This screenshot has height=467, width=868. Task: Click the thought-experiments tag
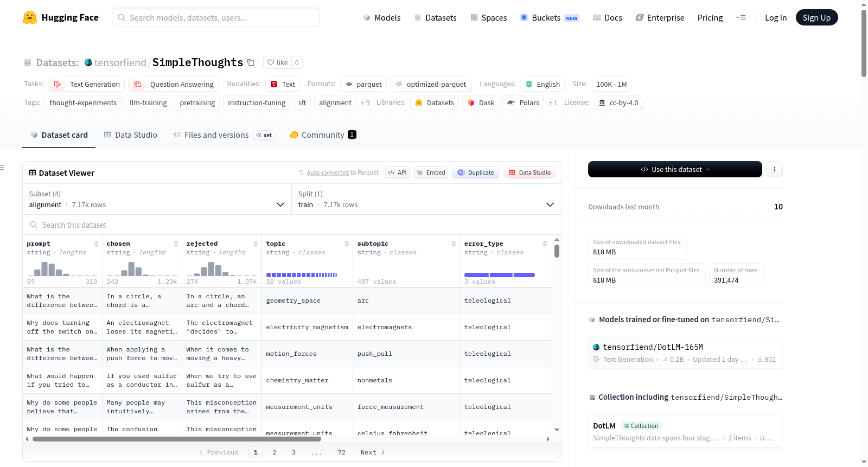[83, 103]
